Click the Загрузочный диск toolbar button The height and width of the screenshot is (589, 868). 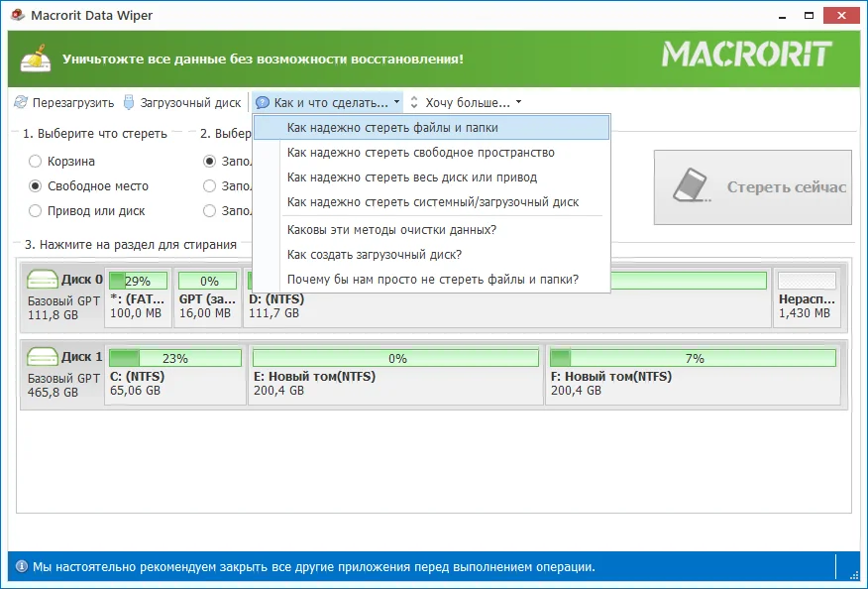coord(182,102)
